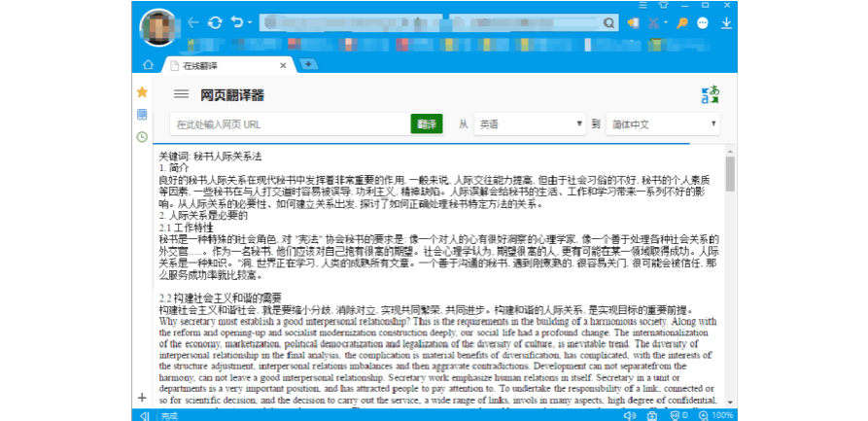Open the toolbox icon in status bar
The height and width of the screenshot is (421, 868).
652,415
